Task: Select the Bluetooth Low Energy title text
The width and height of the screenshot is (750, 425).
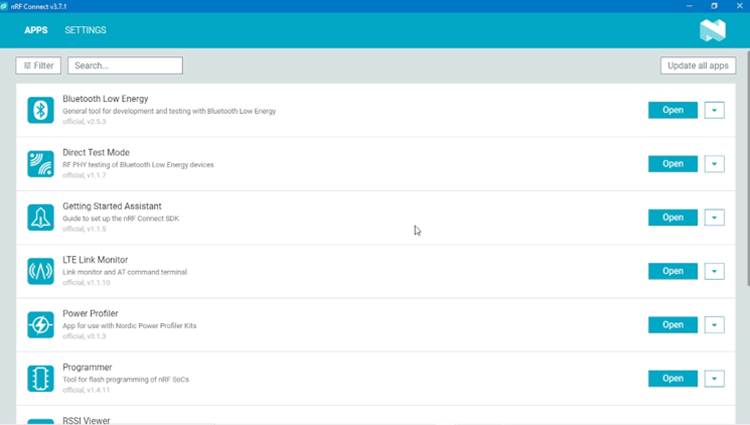Action: coord(105,99)
